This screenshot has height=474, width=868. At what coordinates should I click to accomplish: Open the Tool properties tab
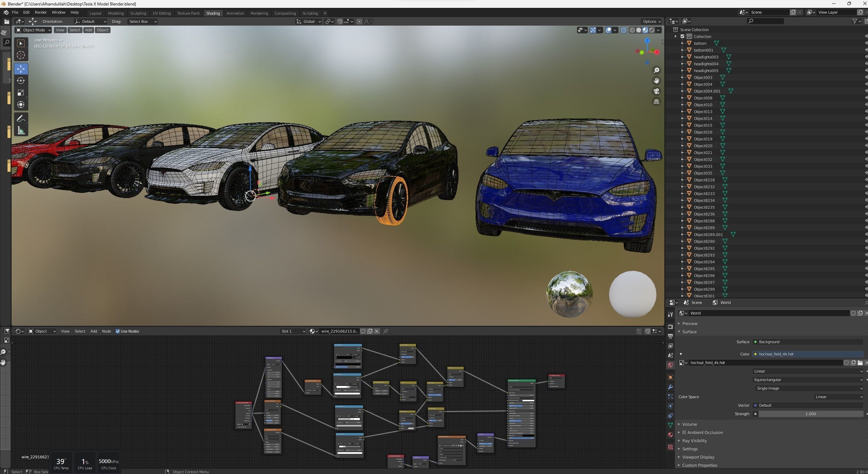(670, 314)
